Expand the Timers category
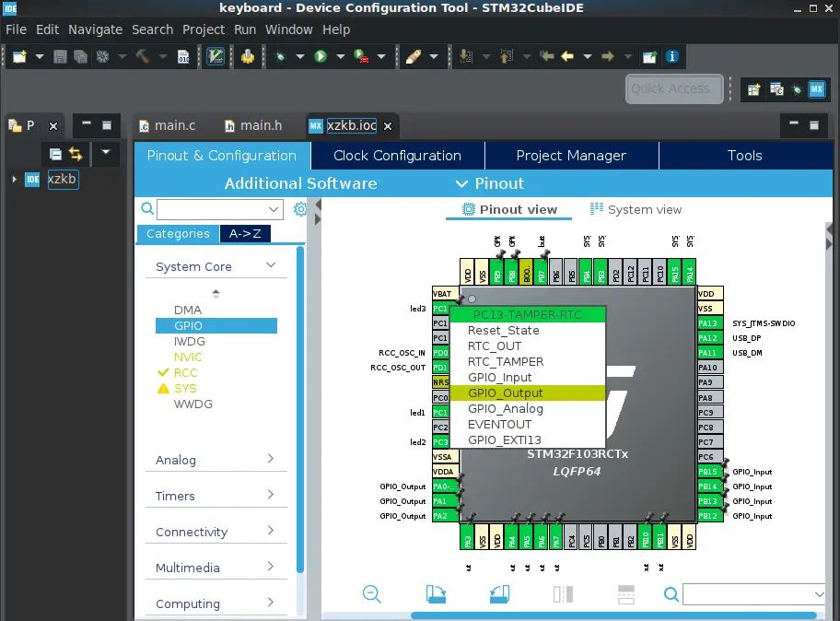Image resolution: width=840 pixels, height=621 pixels. pos(216,496)
